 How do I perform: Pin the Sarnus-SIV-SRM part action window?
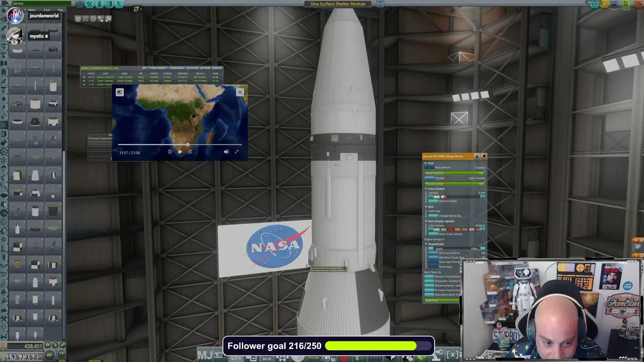484,156
